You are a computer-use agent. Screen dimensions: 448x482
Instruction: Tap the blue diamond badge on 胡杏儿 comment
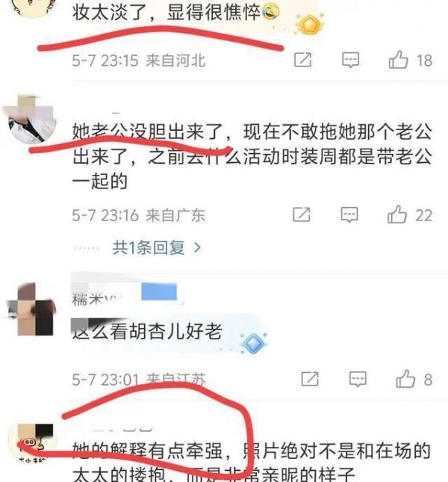[x=254, y=343]
